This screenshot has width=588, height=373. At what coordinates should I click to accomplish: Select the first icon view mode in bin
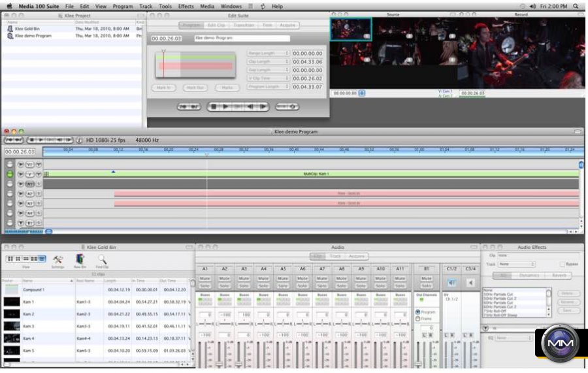10,259
